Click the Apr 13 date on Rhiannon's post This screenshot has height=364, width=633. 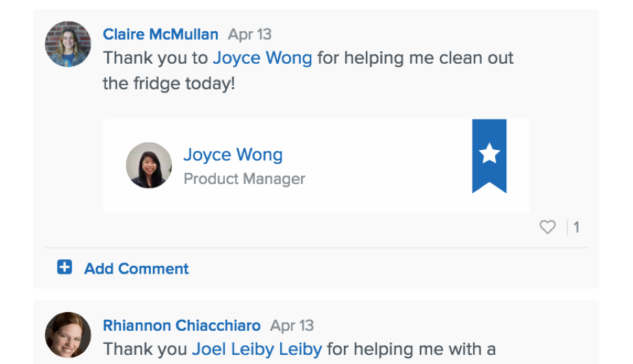point(292,326)
